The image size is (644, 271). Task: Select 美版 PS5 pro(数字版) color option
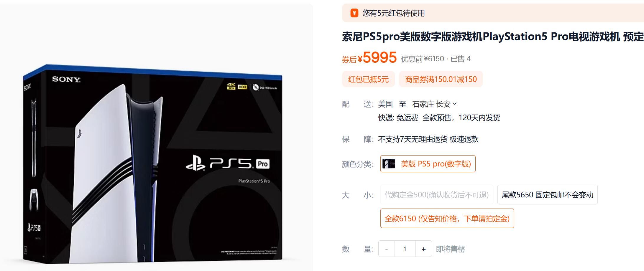click(x=428, y=164)
